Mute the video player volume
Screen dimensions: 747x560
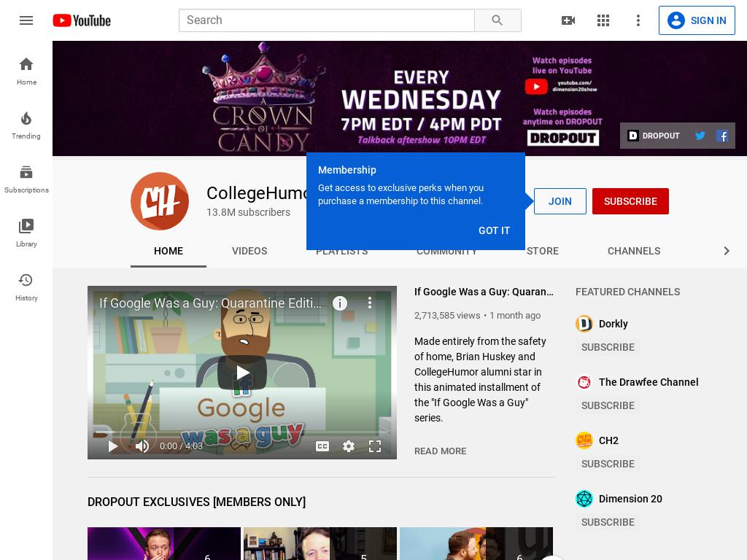[142, 446]
